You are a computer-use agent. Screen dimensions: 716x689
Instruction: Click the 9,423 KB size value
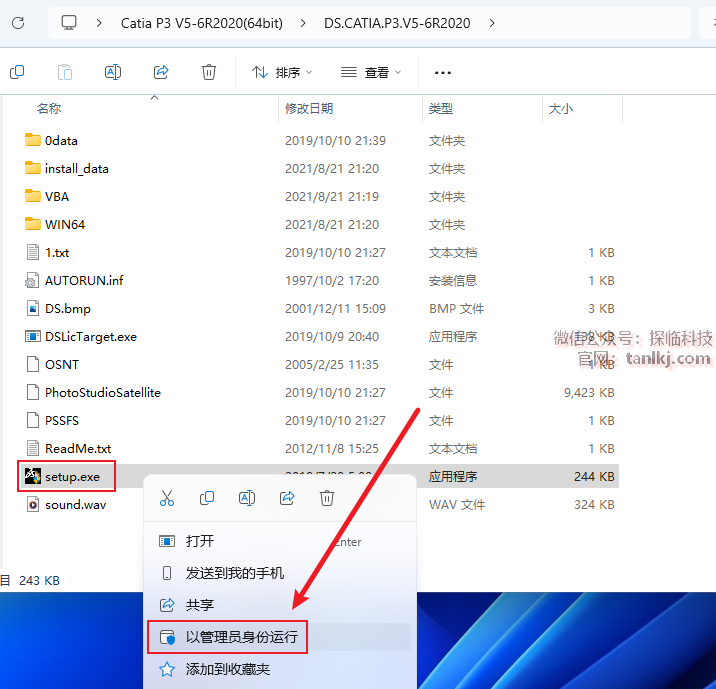[589, 393]
